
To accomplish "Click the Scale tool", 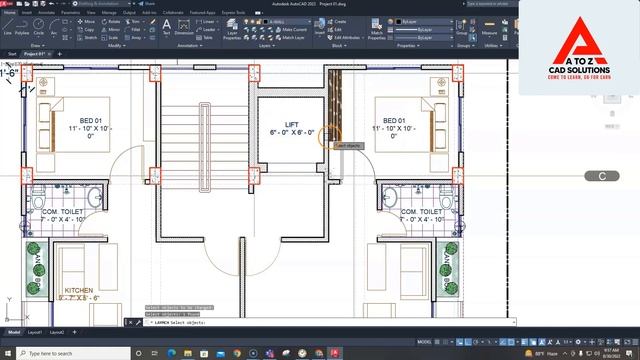I will (109, 38).
